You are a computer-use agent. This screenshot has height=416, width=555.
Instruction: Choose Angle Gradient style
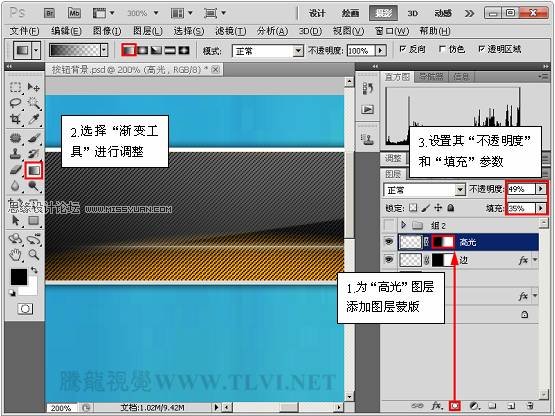156,50
